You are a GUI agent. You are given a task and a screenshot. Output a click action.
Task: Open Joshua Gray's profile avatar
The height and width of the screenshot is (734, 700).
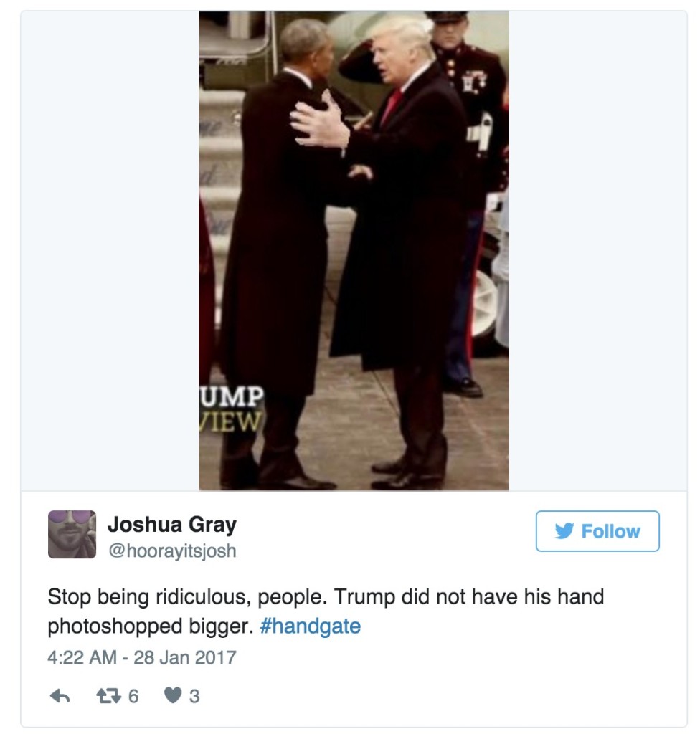coord(72,534)
